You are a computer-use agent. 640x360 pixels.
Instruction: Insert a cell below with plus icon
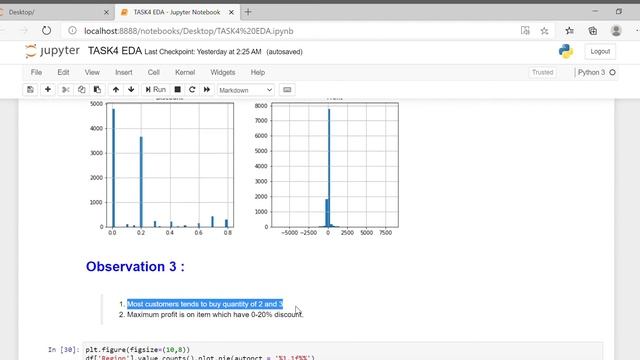tap(48, 90)
